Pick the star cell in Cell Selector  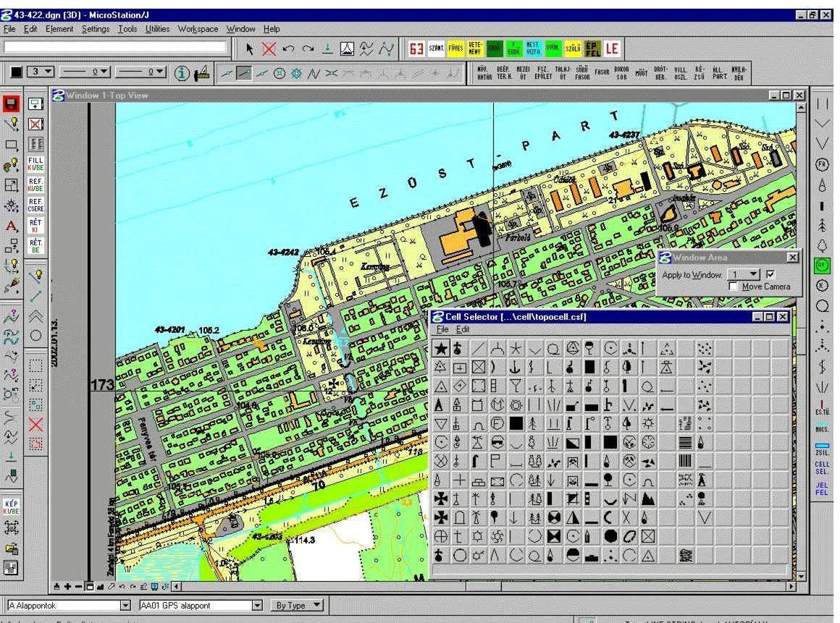[x=440, y=349]
